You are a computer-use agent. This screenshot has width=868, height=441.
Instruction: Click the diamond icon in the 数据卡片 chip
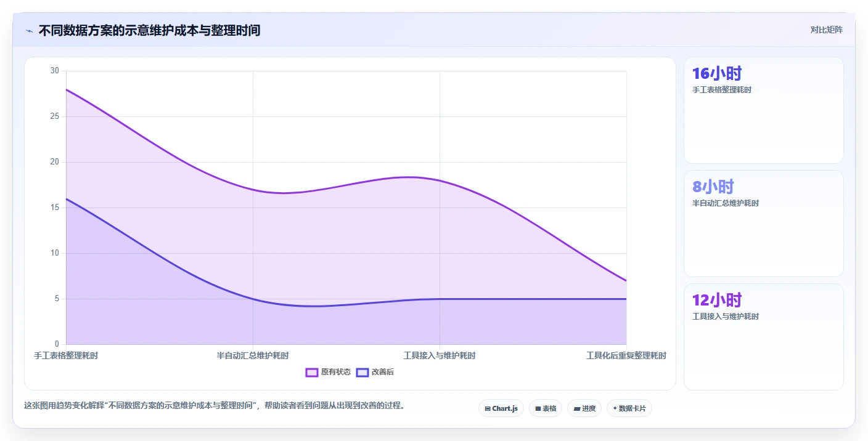(615, 408)
